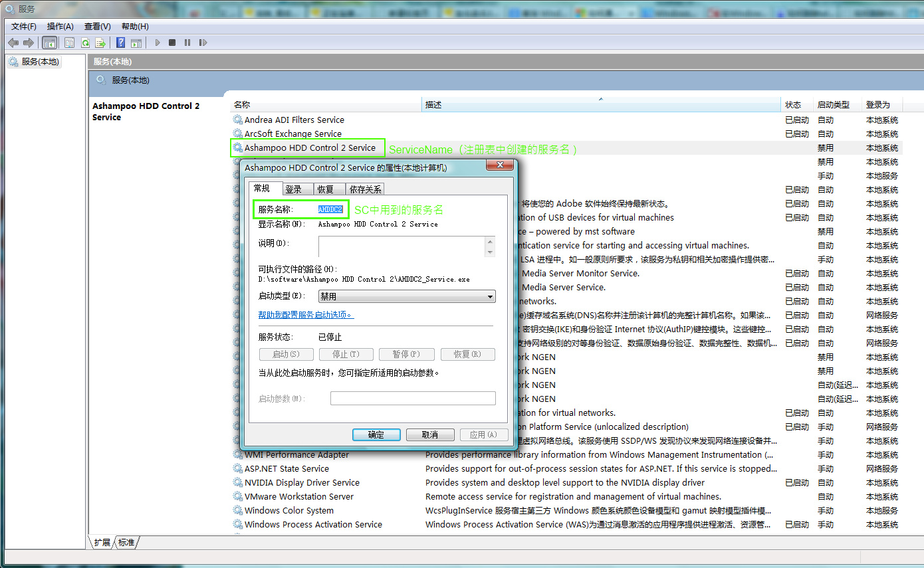Screen dimensions: 924x568
Task: Go forward with the toolbar Forward arrow
Action: 28,43
